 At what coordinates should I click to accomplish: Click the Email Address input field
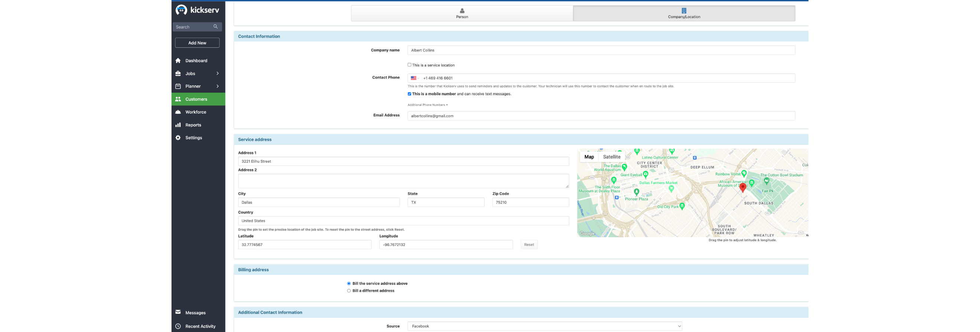(601, 116)
